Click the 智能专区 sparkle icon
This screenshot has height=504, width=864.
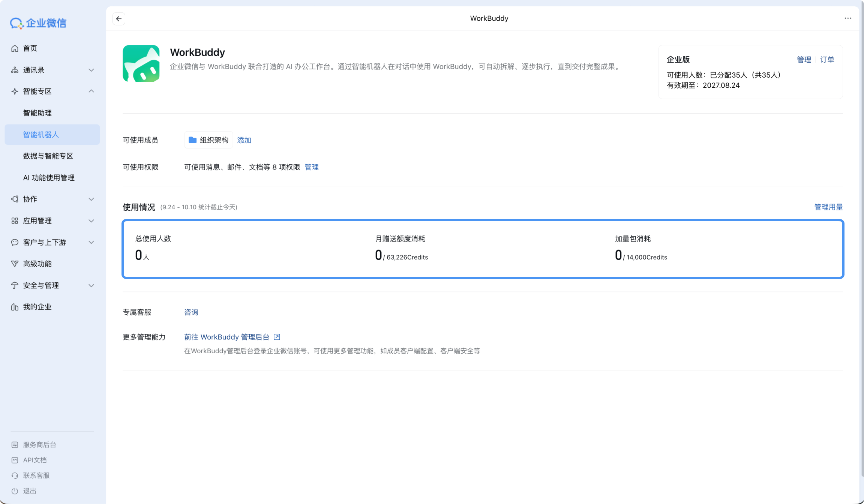point(15,91)
